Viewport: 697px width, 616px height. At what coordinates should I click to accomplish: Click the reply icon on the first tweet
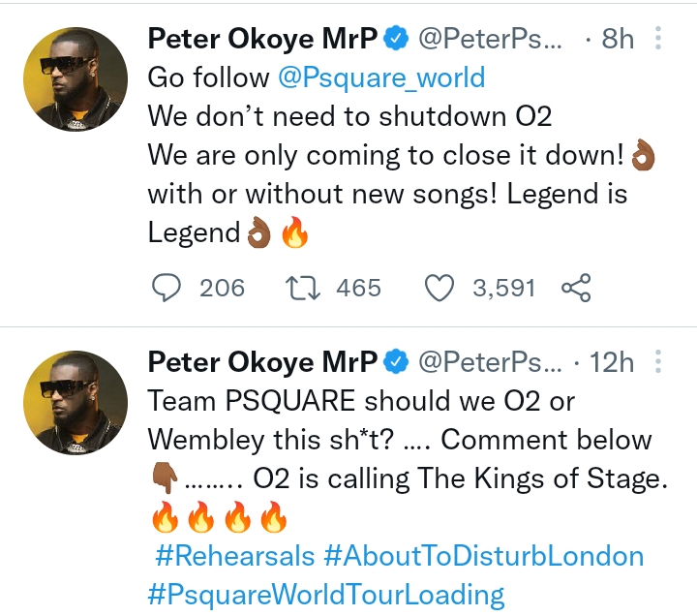coord(169,288)
